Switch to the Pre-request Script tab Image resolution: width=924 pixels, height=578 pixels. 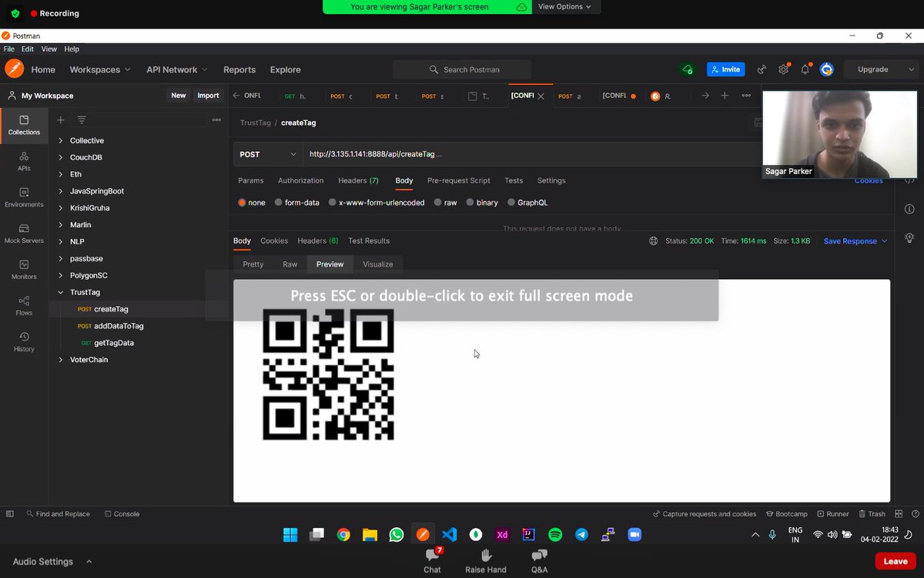click(x=459, y=180)
